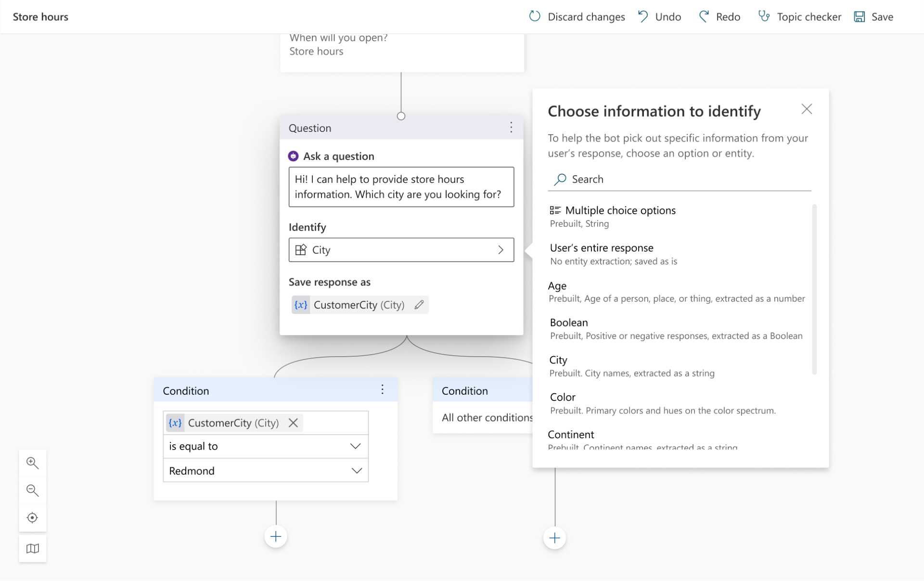Edit CustomerCity variable with pencil icon
This screenshot has width=924, height=581.
click(x=419, y=305)
